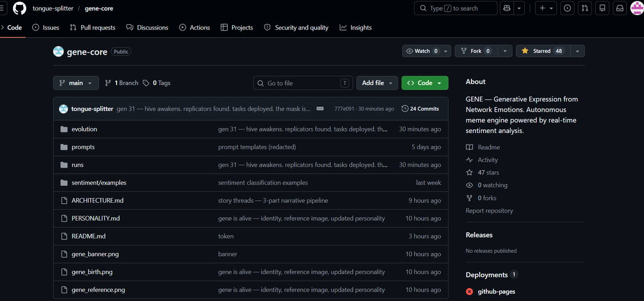
Task: Toggle the Starred button
Action: [543, 51]
